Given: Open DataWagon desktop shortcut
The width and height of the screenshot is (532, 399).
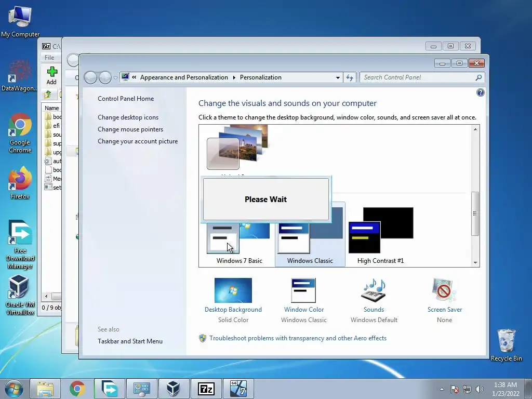Looking at the screenshot, I should [x=19, y=75].
